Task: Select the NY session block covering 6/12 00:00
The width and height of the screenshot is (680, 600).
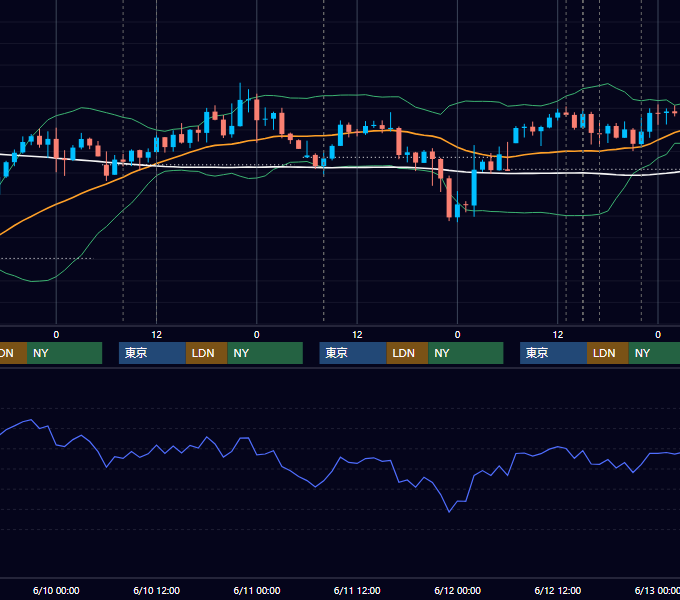Action: pos(466,353)
